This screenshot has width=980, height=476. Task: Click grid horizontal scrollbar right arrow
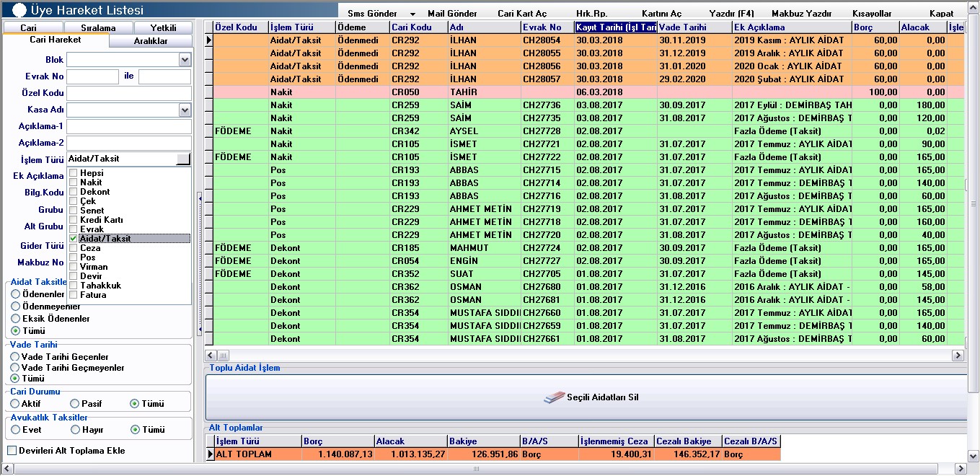tap(958, 356)
